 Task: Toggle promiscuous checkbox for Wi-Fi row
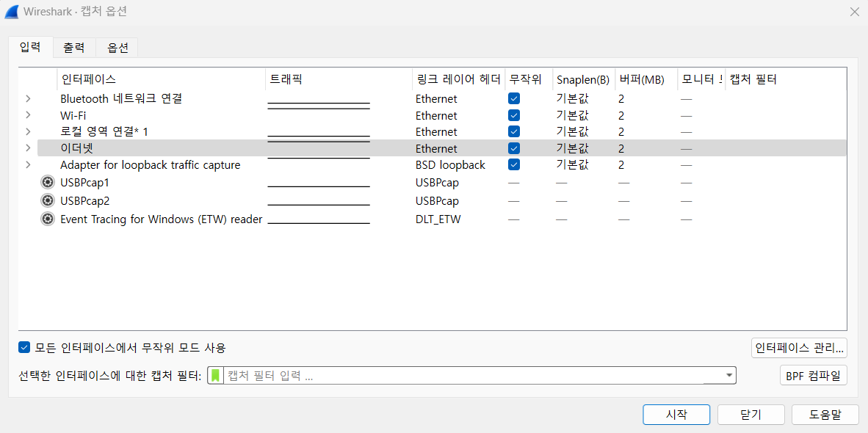(514, 115)
